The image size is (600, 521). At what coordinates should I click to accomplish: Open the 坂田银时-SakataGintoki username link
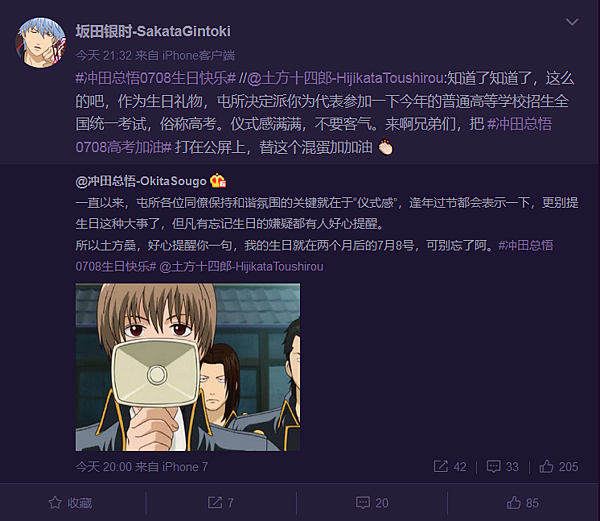[153, 31]
